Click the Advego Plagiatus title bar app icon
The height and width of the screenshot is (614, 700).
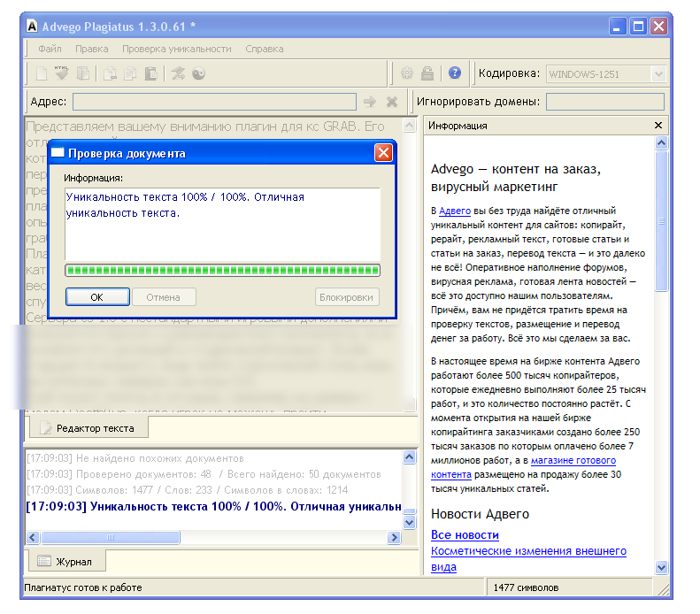tap(32, 27)
